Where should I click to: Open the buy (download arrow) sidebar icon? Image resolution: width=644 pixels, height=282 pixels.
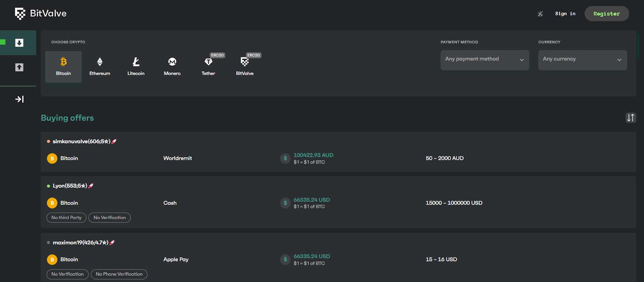pyautogui.click(x=19, y=43)
